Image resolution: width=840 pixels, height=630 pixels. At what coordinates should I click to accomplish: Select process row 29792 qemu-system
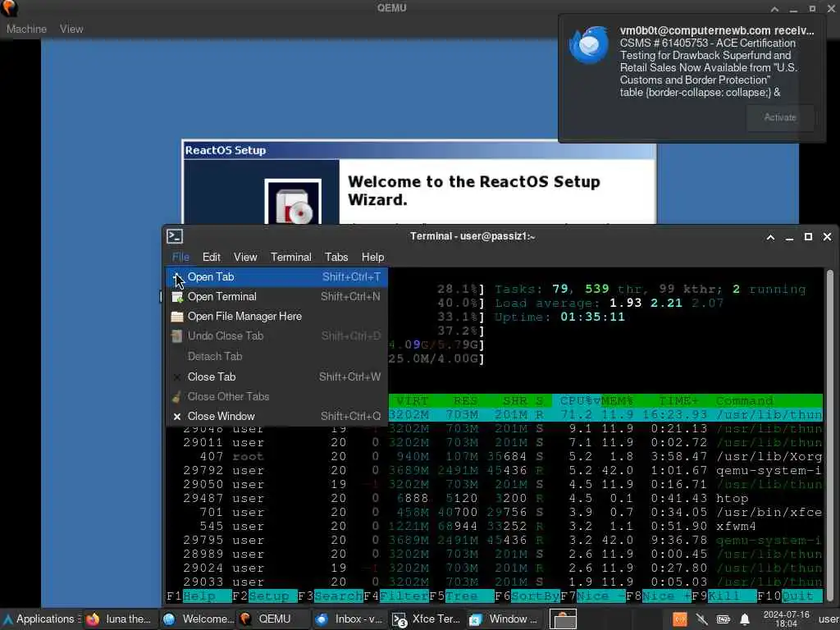pyautogui.click(x=494, y=471)
